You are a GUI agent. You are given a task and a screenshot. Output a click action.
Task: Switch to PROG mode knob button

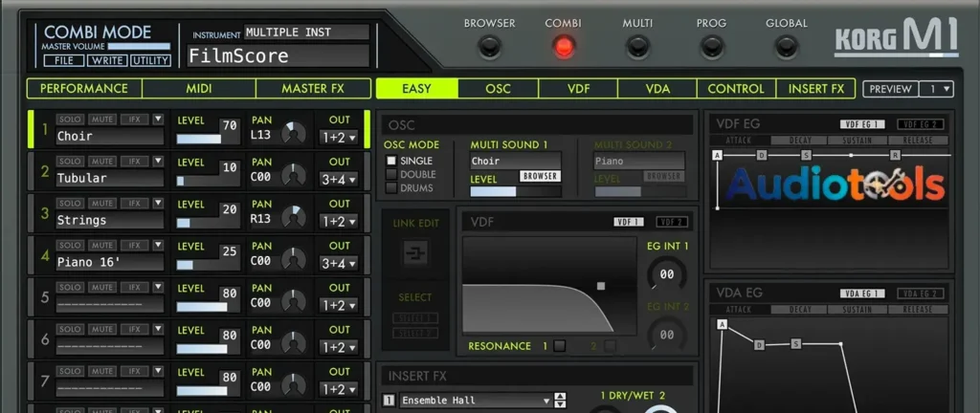[712, 46]
